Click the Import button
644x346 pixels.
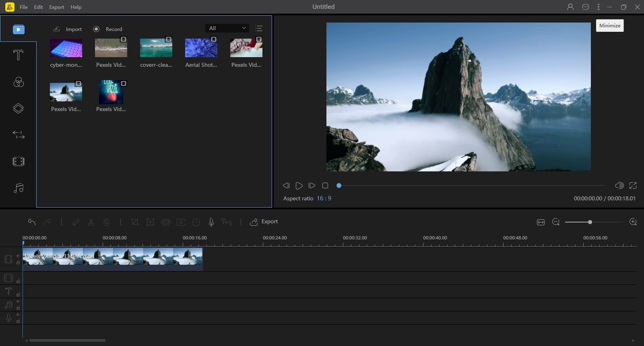pyautogui.click(x=68, y=29)
